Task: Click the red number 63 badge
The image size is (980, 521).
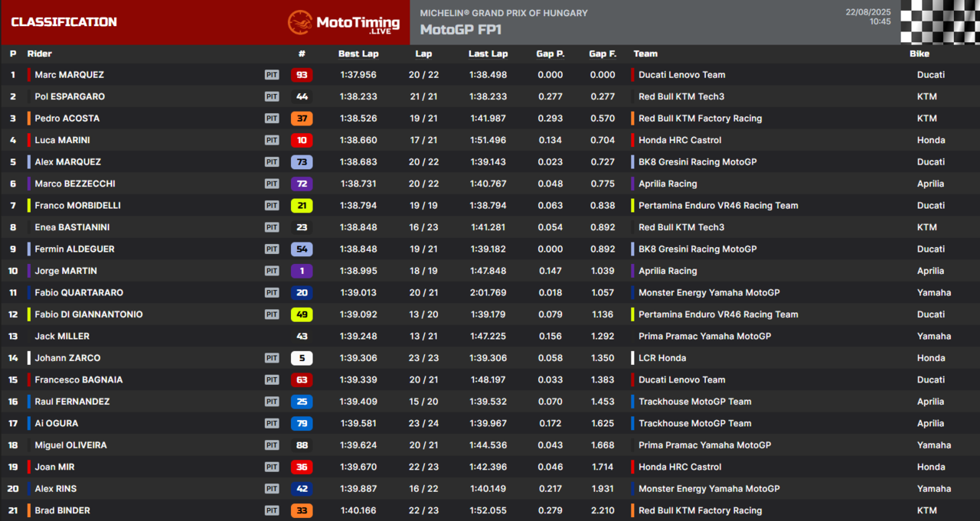Action: [x=302, y=379]
